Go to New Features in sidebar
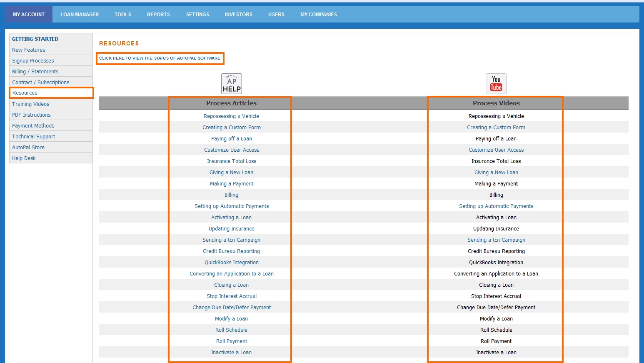 (29, 50)
